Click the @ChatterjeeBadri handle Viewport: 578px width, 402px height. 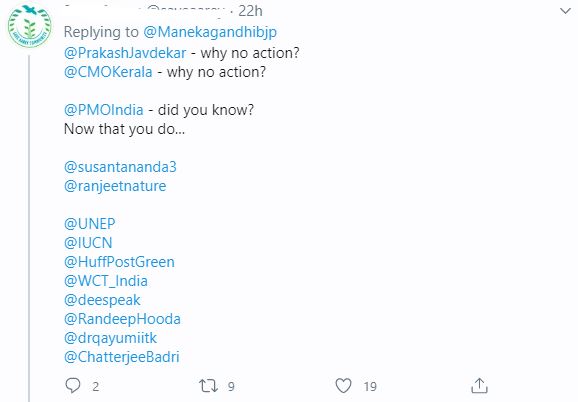tap(122, 357)
